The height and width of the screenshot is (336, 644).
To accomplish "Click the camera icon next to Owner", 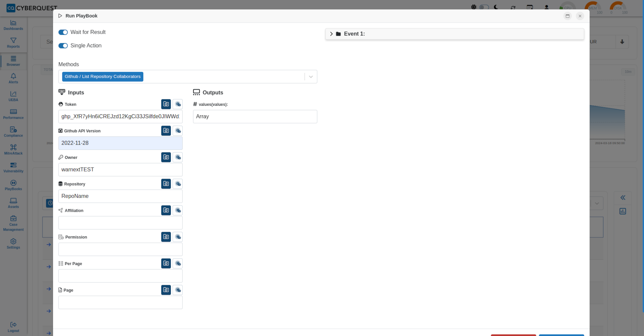I will pos(166,157).
